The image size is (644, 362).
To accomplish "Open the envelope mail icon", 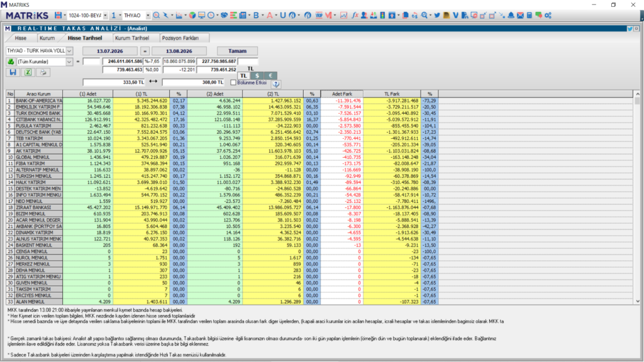I will [x=520, y=15].
